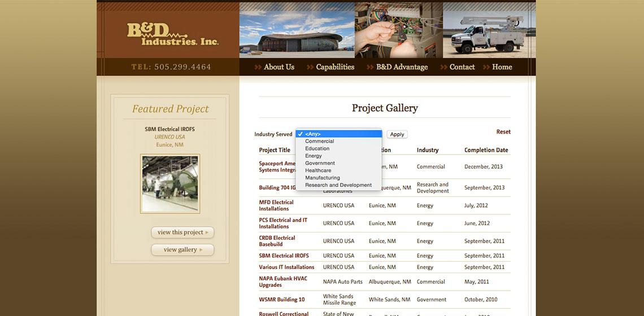
Task: Click the Reset link
Action: [x=503, y=131]
